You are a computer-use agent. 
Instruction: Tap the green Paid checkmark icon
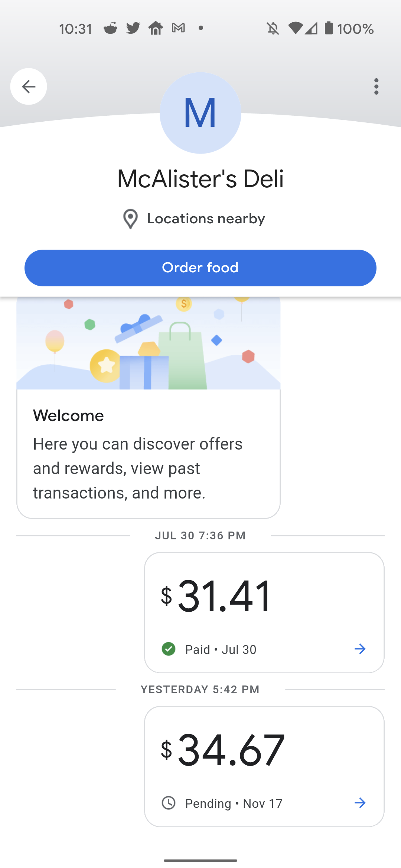point(169,649)
